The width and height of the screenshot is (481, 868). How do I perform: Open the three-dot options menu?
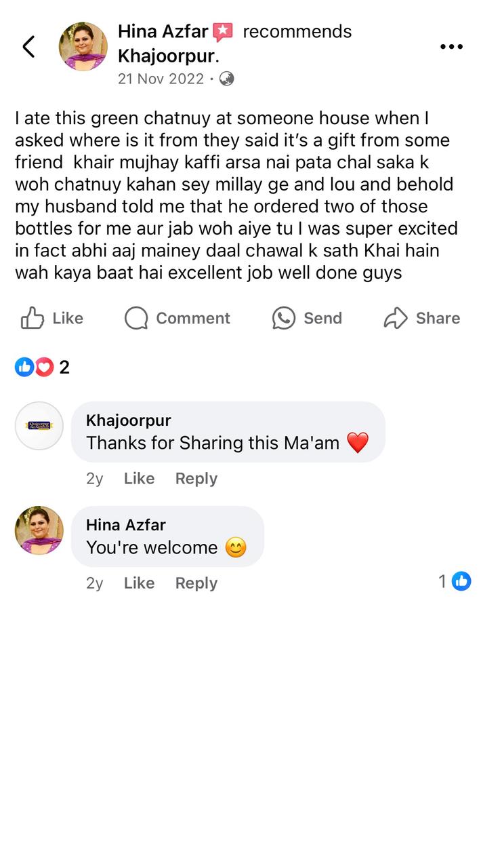tap(451, 46)
